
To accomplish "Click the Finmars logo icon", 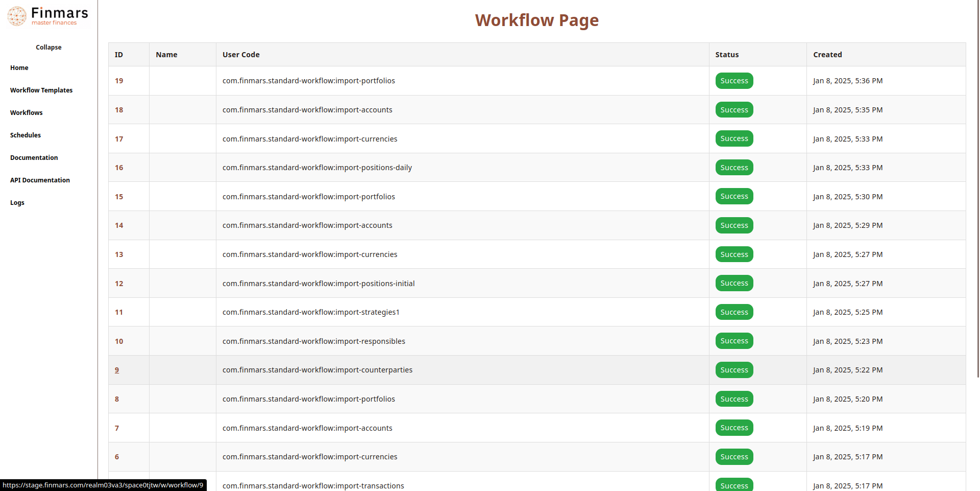I will click(17, 16).
